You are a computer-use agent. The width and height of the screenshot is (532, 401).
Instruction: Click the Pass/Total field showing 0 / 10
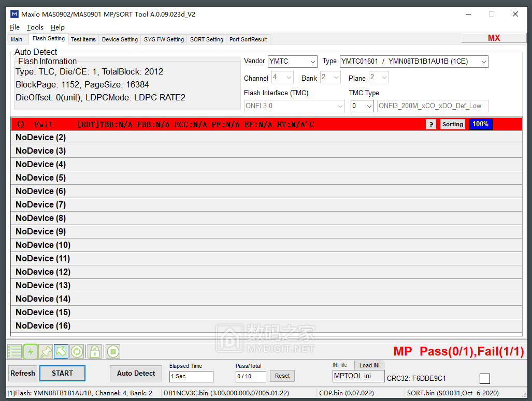coord(251,376)
